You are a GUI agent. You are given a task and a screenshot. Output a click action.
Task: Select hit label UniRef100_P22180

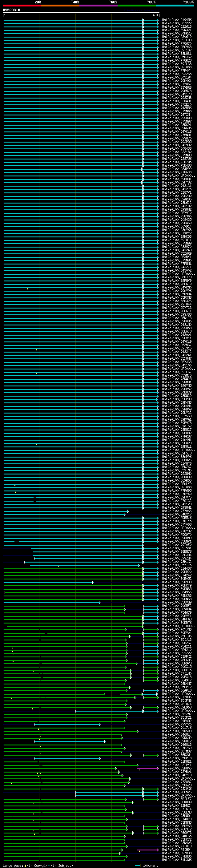click(x=177, y=152)
